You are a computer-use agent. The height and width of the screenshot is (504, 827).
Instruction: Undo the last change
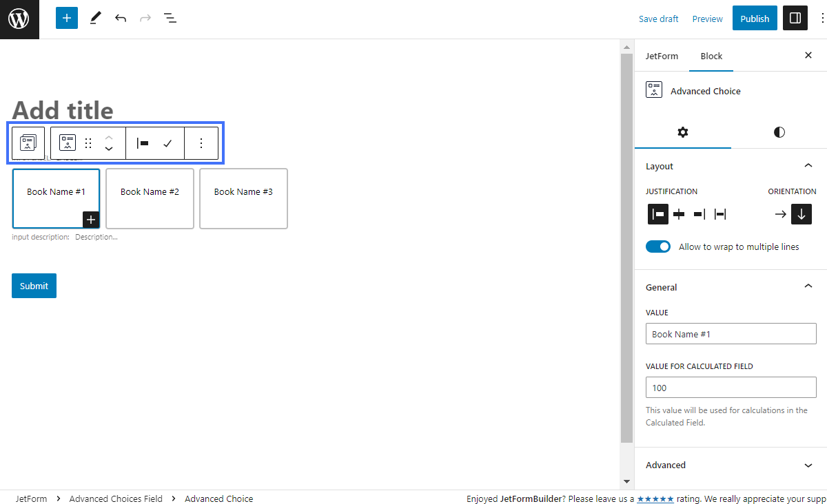[121, 19]
